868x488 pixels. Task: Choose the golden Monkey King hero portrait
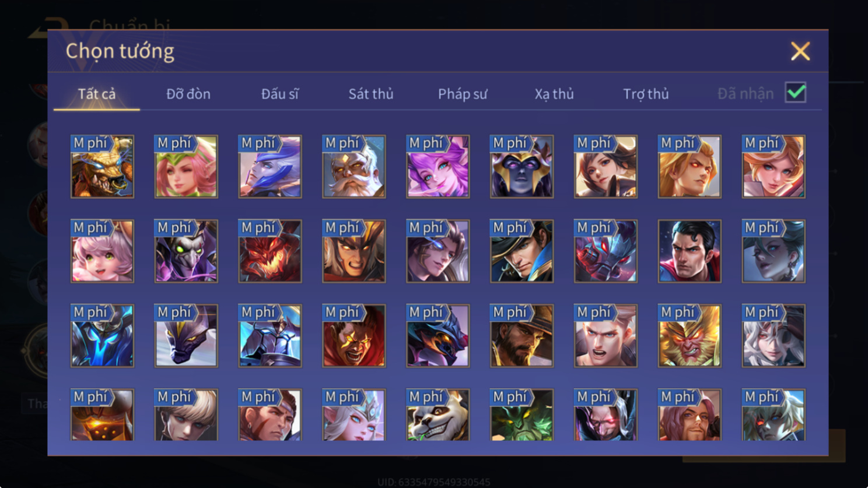coord(689,336)
